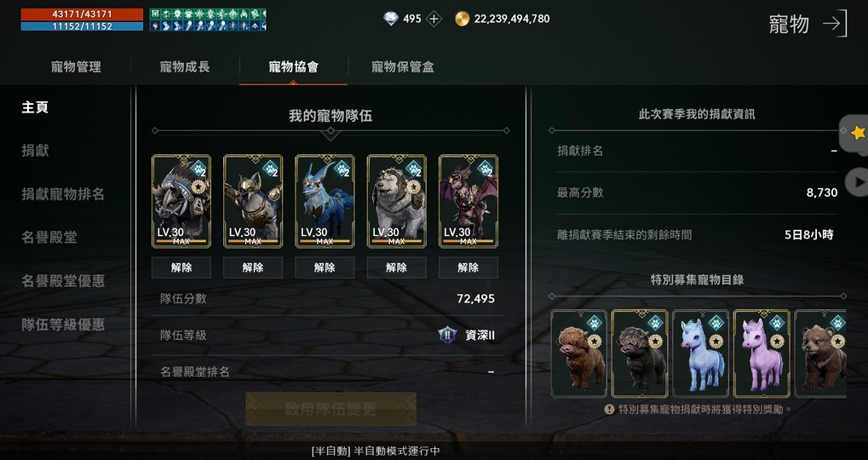Click the 資深II team rank badge icon
This screenshot has width=868, height=460.
pos(447,335)
